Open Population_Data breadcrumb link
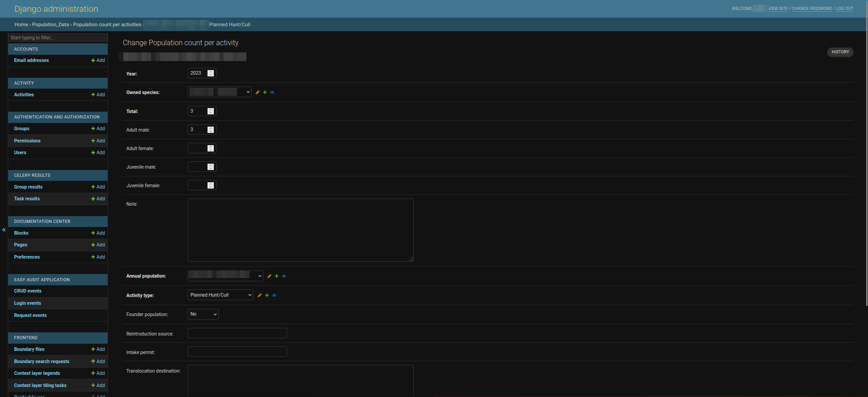 (51, 25)
